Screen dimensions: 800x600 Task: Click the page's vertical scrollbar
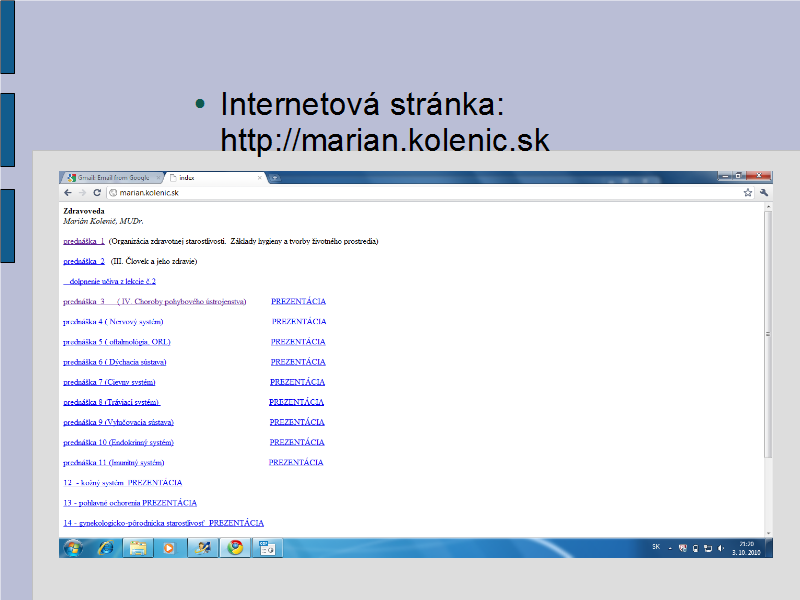(x=767, y=330)
